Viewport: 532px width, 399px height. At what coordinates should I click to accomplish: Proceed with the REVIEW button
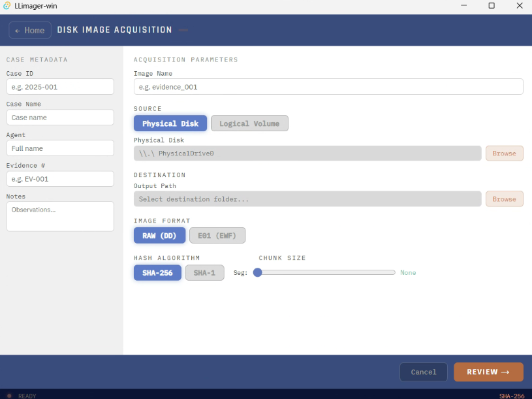coord(488,372)
